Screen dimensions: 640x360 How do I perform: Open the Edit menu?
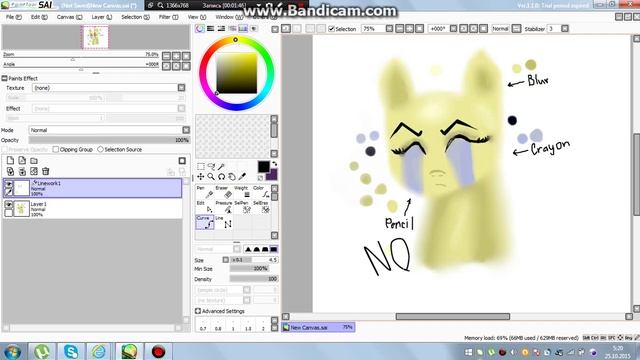pyautogui.click(x=39, y=17)
